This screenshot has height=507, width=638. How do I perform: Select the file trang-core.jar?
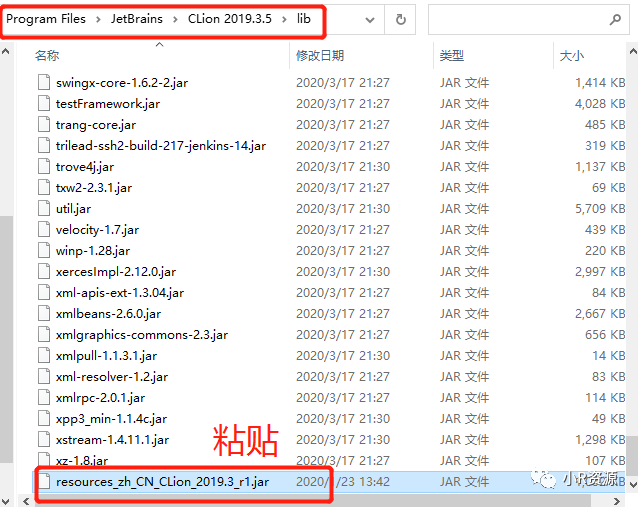pyautogui.click(x=96, y=125)
